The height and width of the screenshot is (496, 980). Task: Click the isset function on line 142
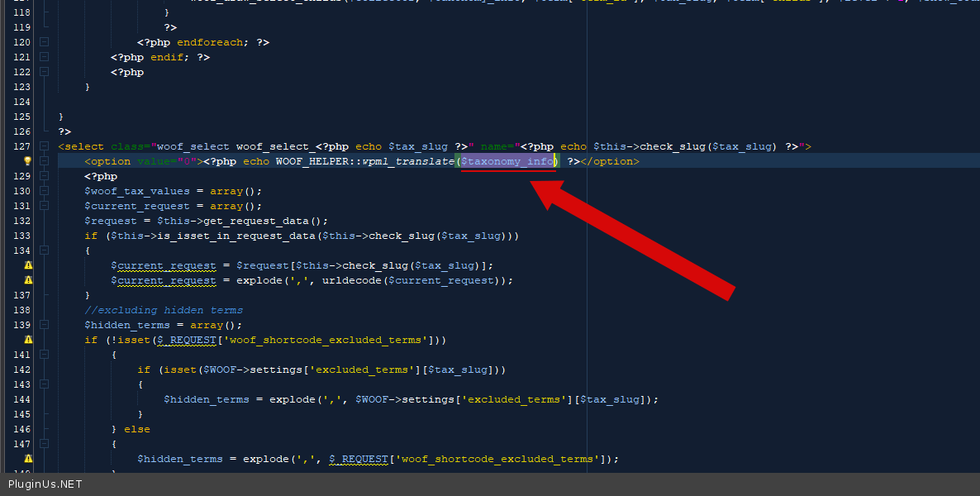(x=180, y=370)
